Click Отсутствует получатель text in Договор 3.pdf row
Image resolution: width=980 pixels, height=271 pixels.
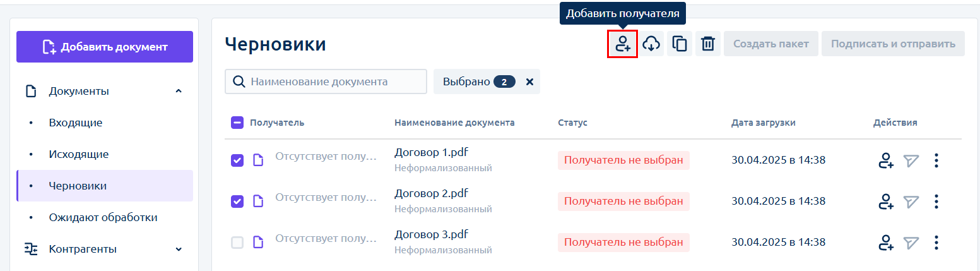(326, 239)
